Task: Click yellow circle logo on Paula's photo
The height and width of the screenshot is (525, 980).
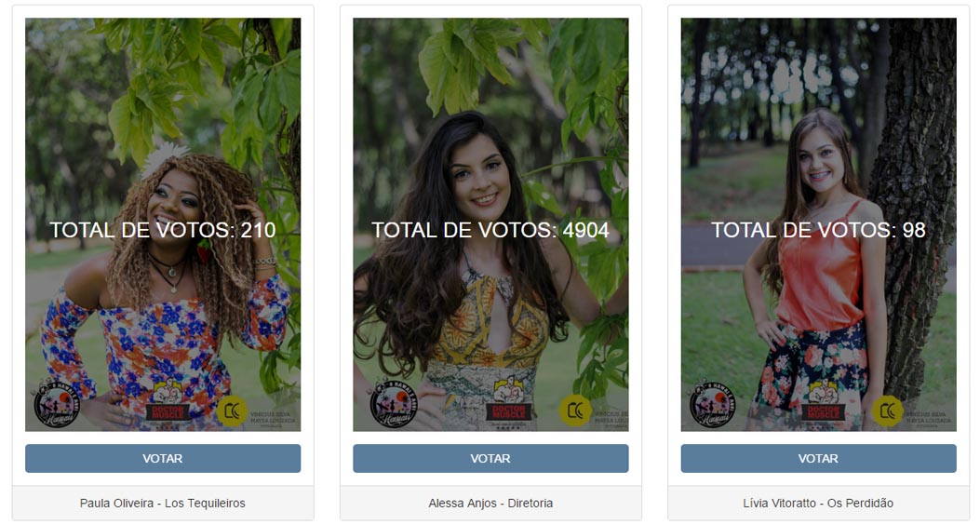Action: [x=232, y=411]
